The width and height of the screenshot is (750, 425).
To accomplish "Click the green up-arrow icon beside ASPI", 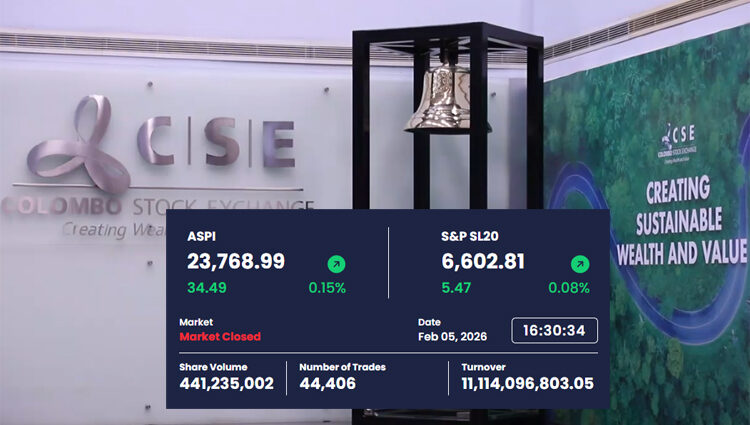I will click(x=337, y=264).
